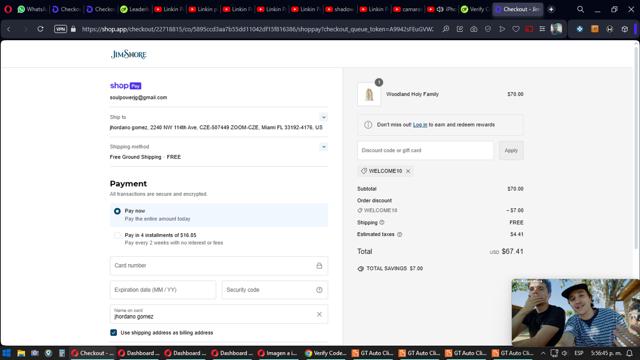Screen dimensions: 640x360
Task: Go back with the browser back arrow
Action: click(9, 29)
